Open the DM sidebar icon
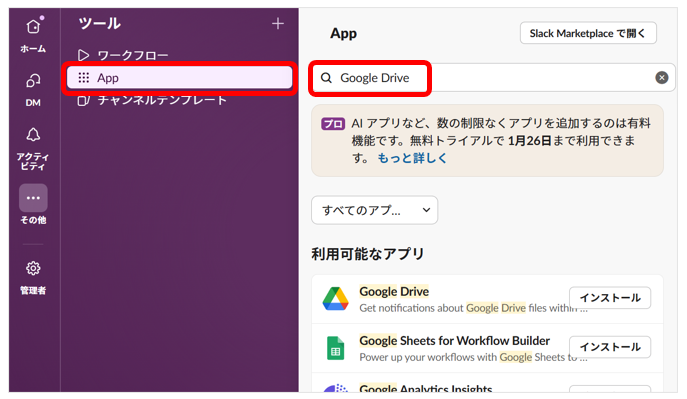687x399 pixels. coord(33,81)
